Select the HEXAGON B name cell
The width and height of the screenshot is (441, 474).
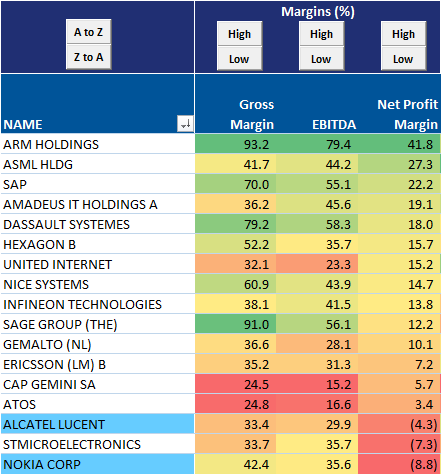pyautogui.click(x=98, y=244)
